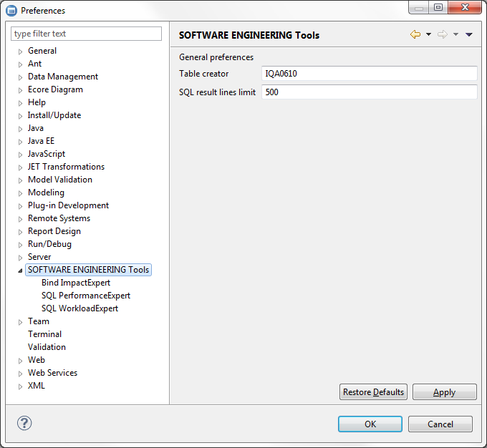Expand the Team preferences node

21,322
